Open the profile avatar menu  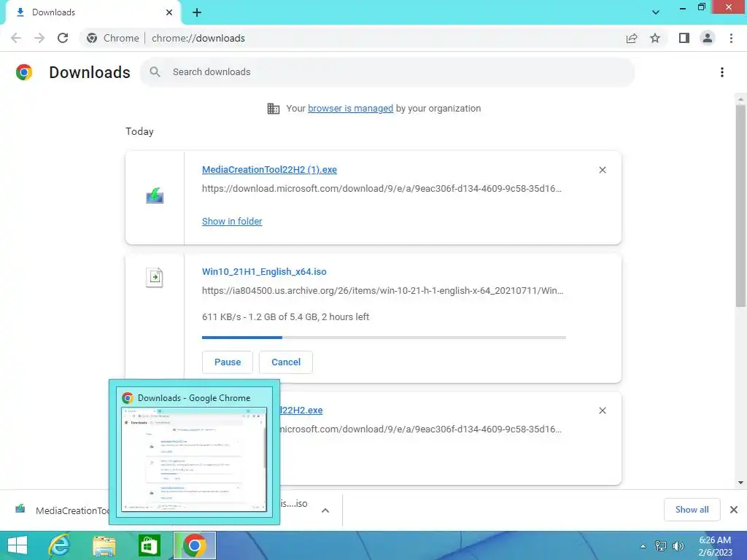(x=708, y=38)
